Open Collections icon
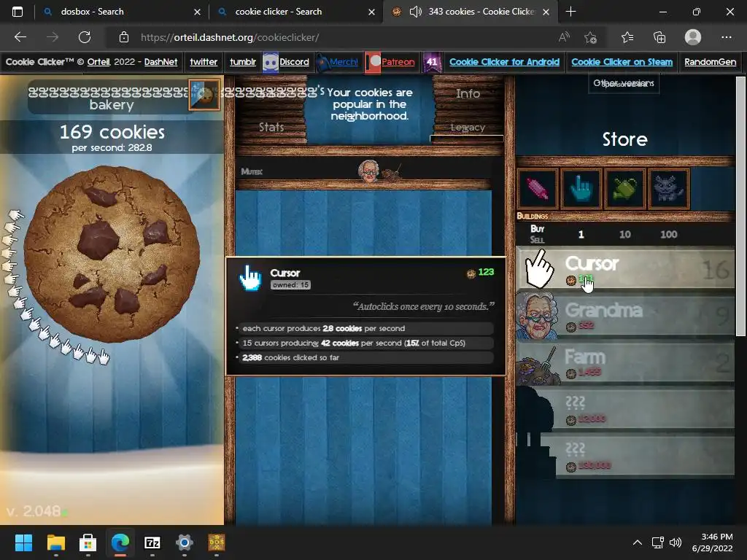The height and width of the screenshot is (560, 747). (659, 37)
